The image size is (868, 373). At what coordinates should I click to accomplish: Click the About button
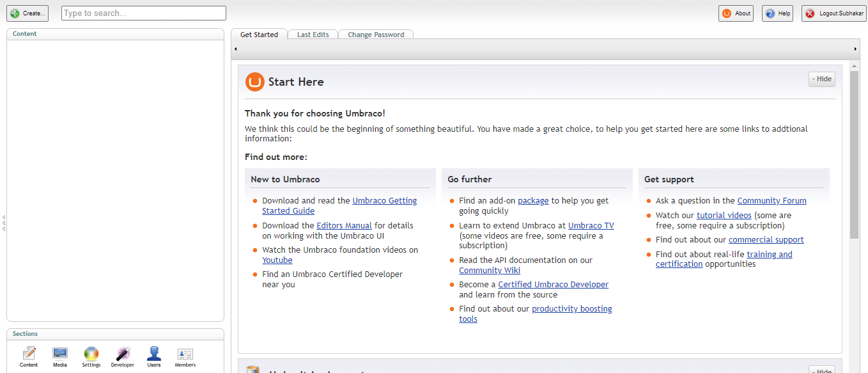pos(736,13)
